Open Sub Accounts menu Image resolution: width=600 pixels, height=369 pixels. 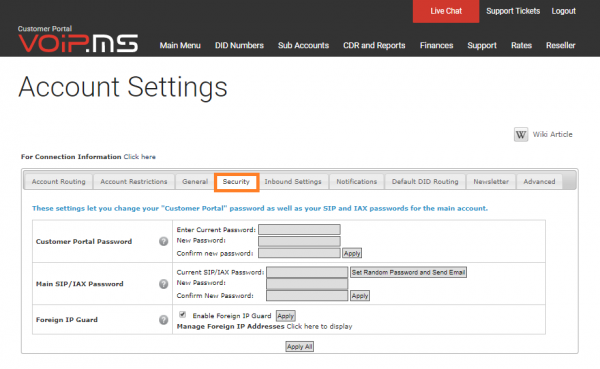pos(303,46)
